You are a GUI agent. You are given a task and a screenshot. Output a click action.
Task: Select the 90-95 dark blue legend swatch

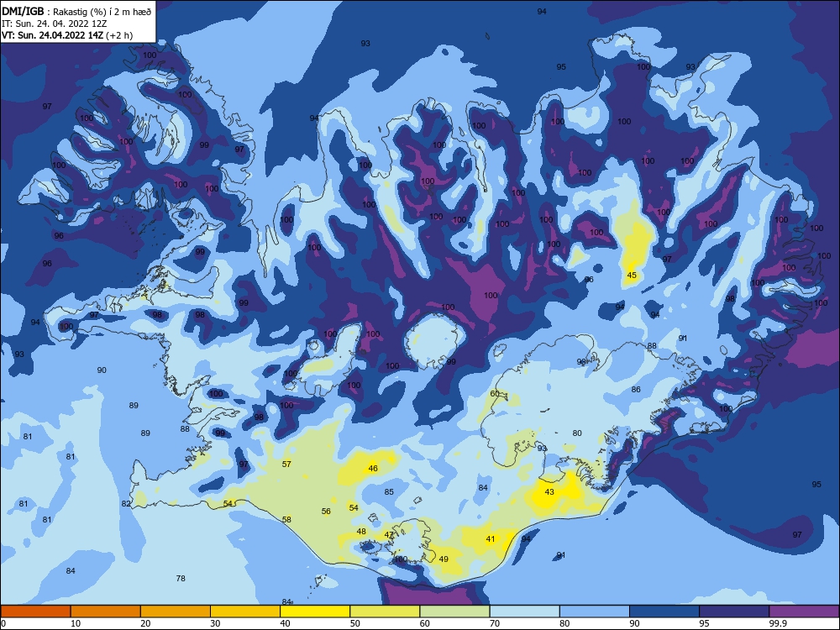pyautogui.click(x=664, y=612)
